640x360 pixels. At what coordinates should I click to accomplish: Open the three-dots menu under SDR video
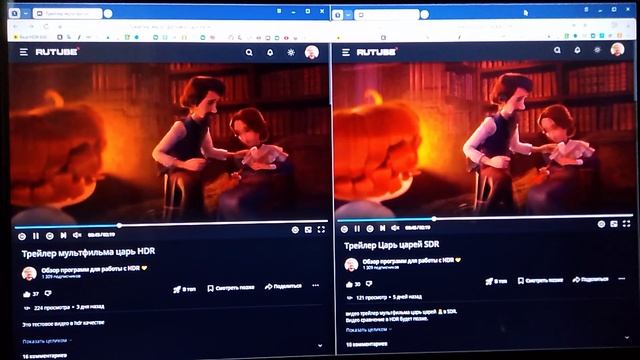click(622, 278)
